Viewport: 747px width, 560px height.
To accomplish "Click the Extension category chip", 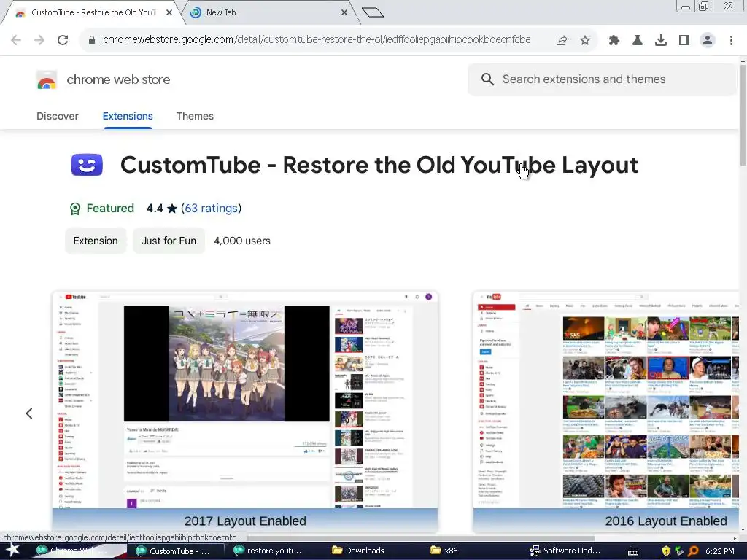I will click(x=96, y=241).
